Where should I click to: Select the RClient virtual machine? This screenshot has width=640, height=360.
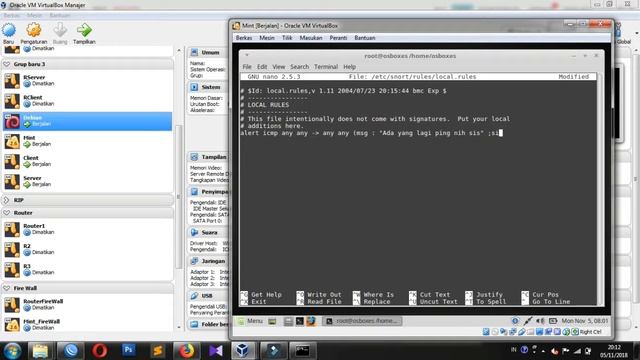[x=87, y=101]
